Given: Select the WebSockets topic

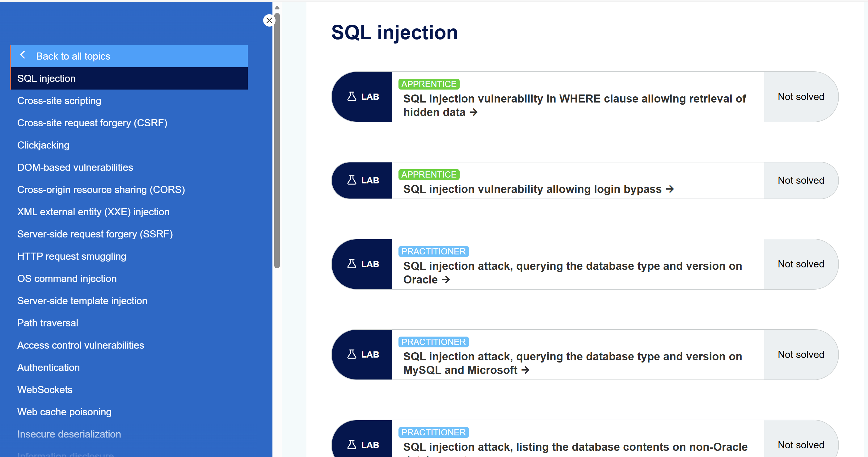Looking at the screenshot, I should (x=45, y=390).
